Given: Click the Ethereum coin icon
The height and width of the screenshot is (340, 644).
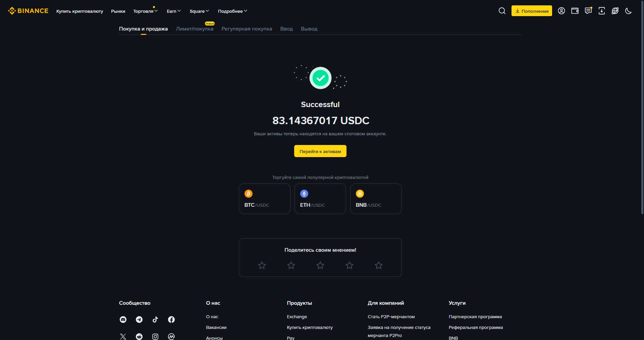Looking at the screenshot, I should tap(304, 194).
